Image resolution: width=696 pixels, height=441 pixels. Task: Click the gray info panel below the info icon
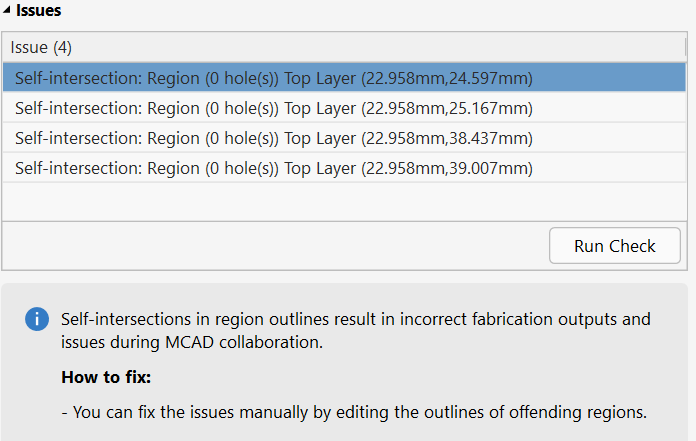[x=36, y=390]
